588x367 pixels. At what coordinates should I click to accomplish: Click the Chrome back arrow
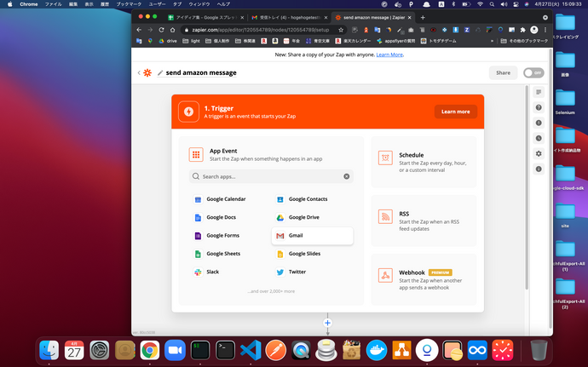[139, 30]
